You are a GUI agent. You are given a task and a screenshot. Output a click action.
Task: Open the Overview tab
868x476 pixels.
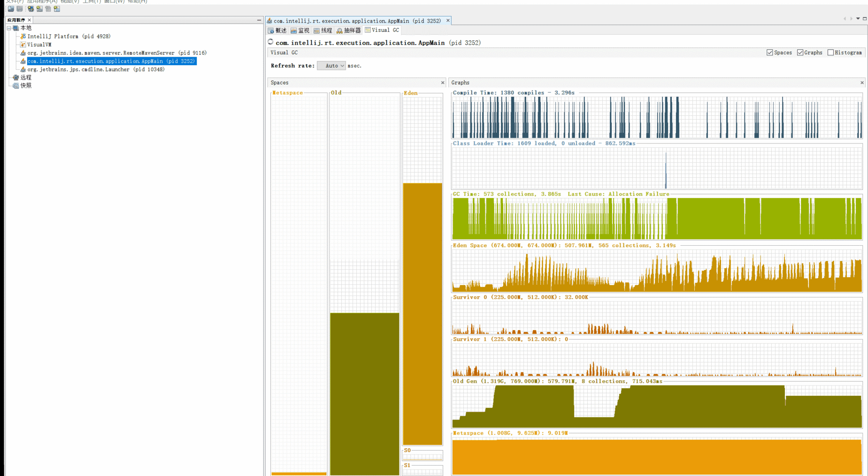click(x=277, y=30)
